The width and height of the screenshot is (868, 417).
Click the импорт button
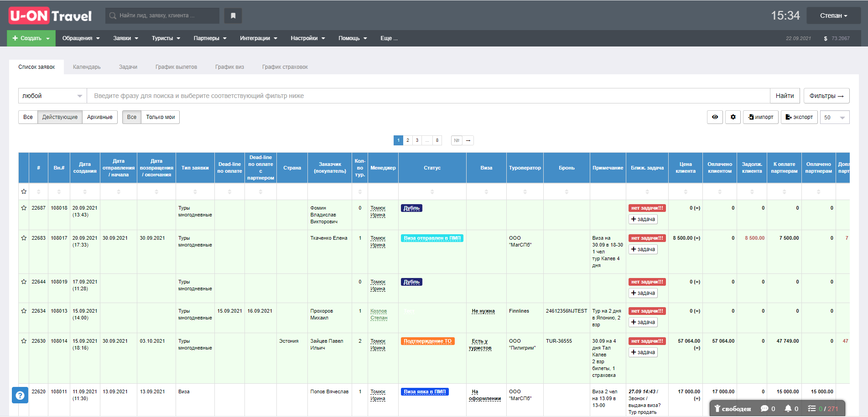(761, 117)
